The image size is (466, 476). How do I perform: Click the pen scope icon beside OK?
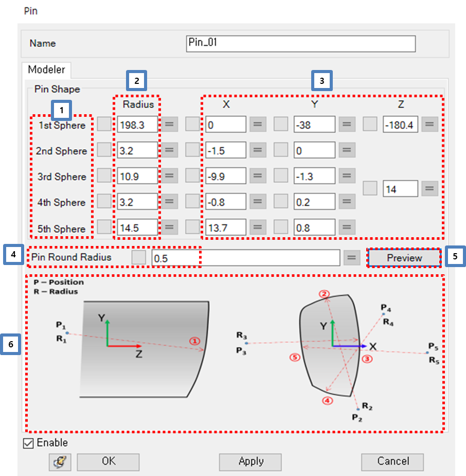pyautogui.click(x=59, y=462)
